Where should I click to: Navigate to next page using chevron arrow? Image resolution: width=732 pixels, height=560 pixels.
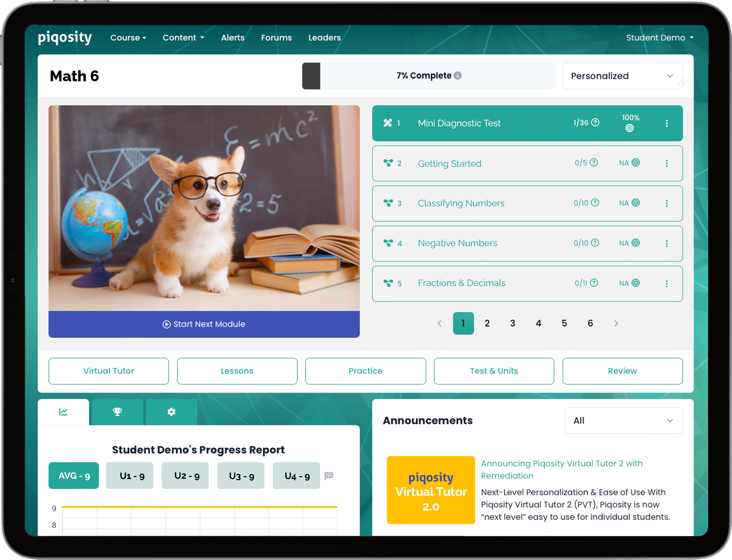click(616, 323)
